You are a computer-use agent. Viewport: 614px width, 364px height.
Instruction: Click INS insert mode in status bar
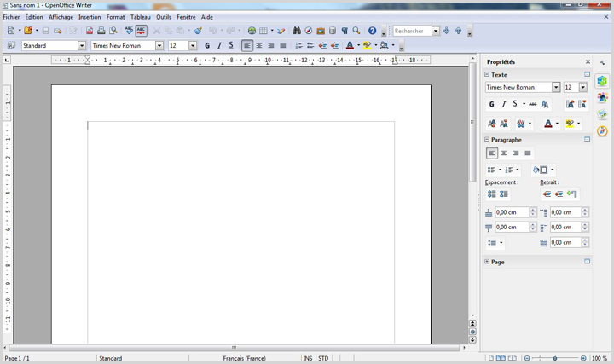tap(308, 358)
